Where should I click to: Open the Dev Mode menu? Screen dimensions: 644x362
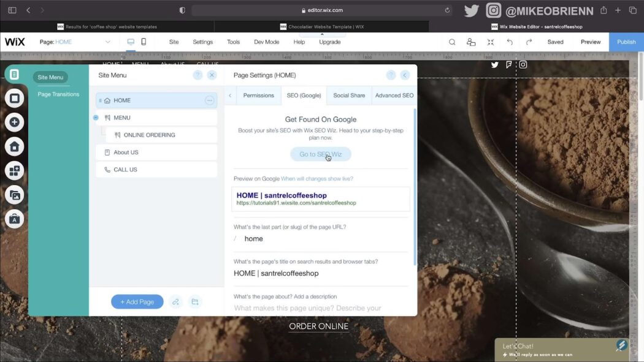coord(267,42)
